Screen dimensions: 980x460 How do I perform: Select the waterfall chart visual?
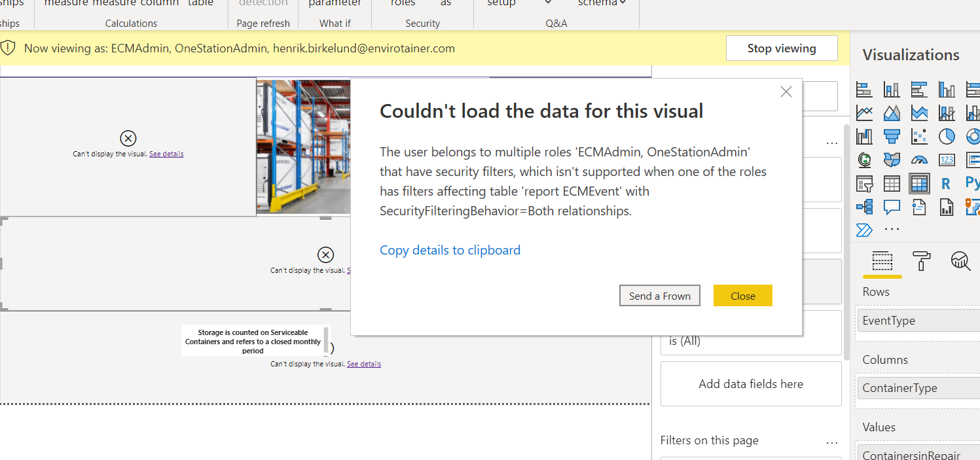[864, 136]
